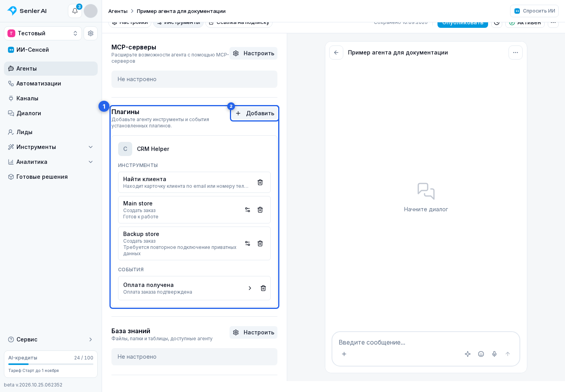This screenshot has width=565, height=392.
Task: Expand Инструменты in the sidebar
Action: tap(51, 147)
